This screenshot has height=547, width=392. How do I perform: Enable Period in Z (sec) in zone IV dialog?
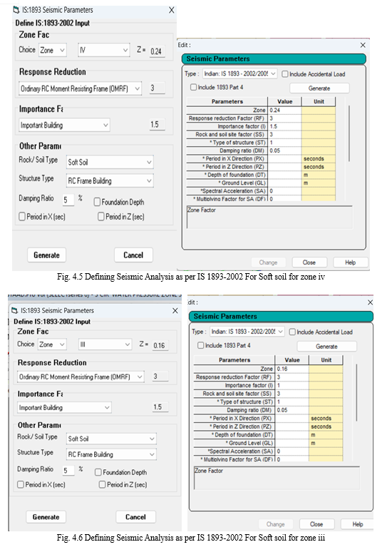pos(100,217)
